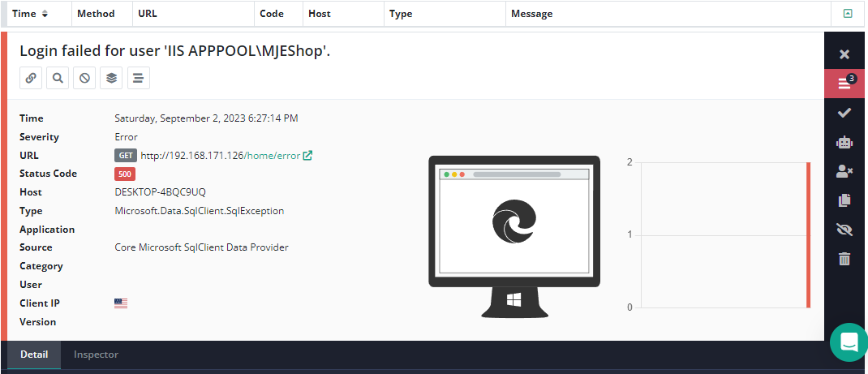Open the red list icon with badge 3

(844, 84)
